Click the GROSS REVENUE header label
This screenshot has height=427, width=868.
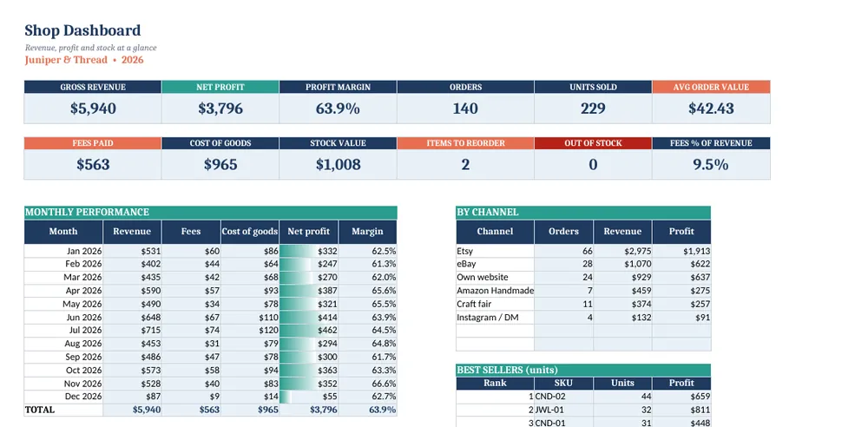tap(93, 87)
